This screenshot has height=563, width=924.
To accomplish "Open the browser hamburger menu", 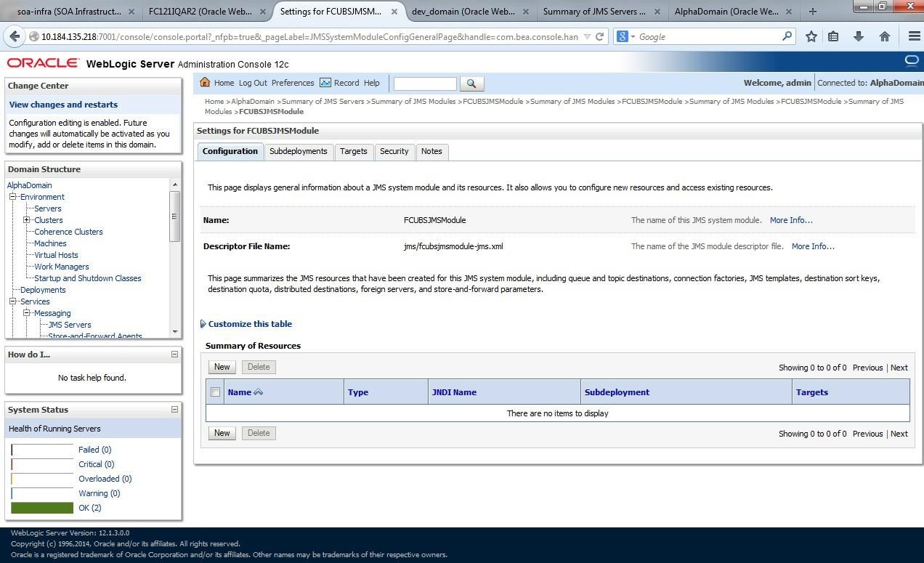I will point(914,36).
